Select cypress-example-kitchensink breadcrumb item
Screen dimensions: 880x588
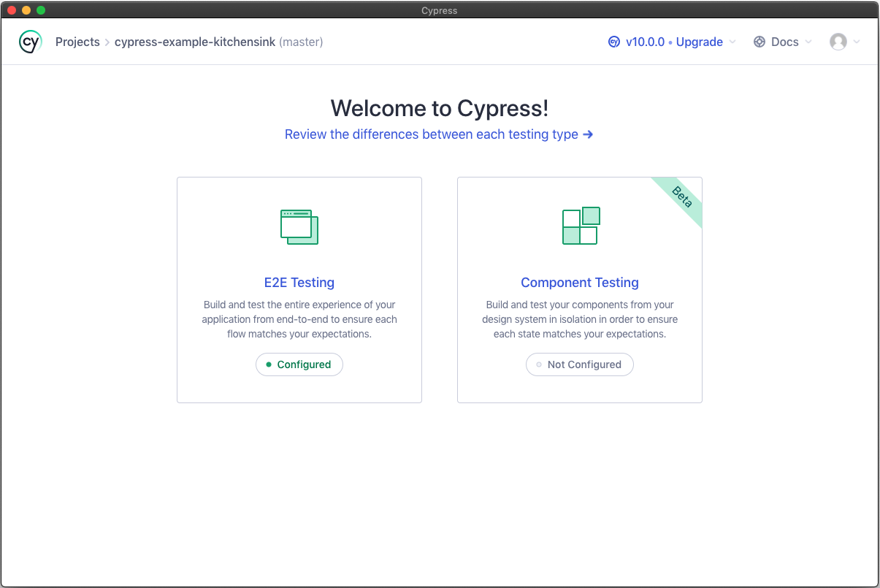(195, 42)
